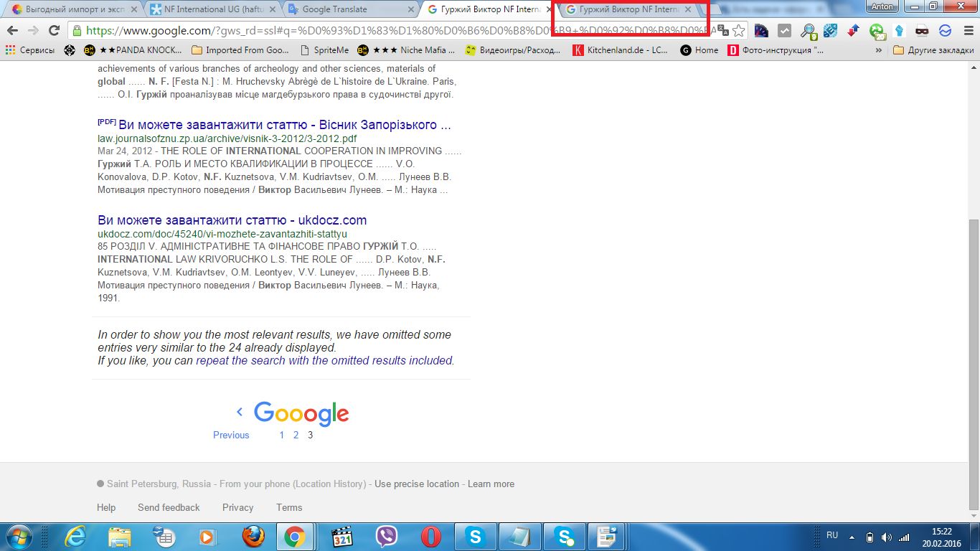Open the Viber icon in the taskbar
980x551 pixels.
(x=387, y=536)
